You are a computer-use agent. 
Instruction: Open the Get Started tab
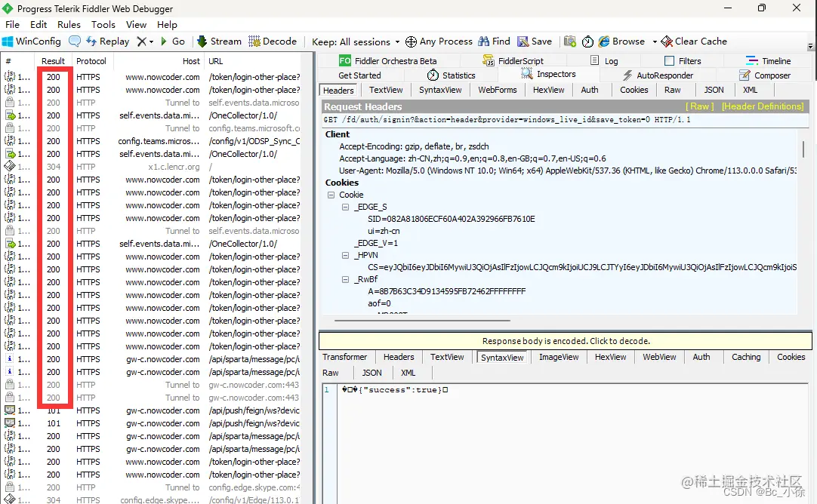coord(359,75)
